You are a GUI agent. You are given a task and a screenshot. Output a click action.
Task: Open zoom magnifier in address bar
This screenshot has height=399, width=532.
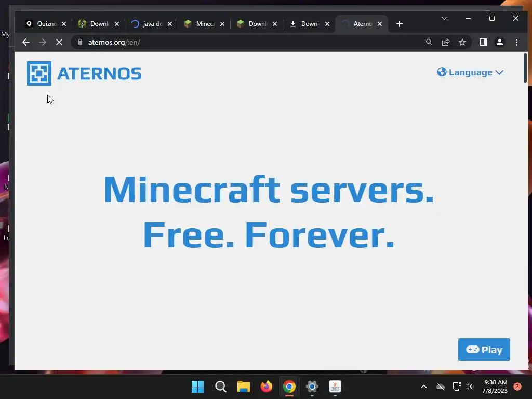click(429, 42)
